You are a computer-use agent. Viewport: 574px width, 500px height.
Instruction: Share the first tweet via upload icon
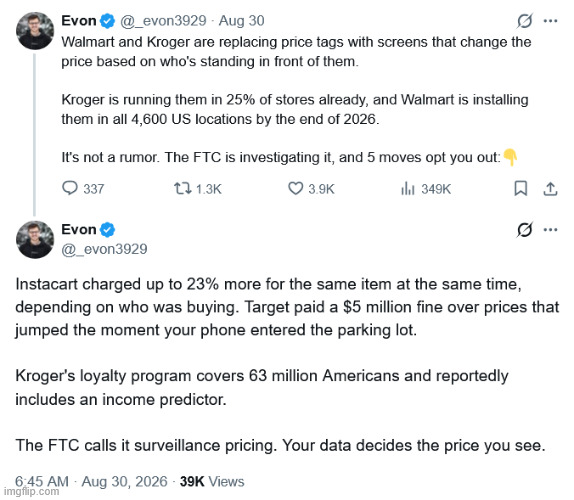coord(550,189)
